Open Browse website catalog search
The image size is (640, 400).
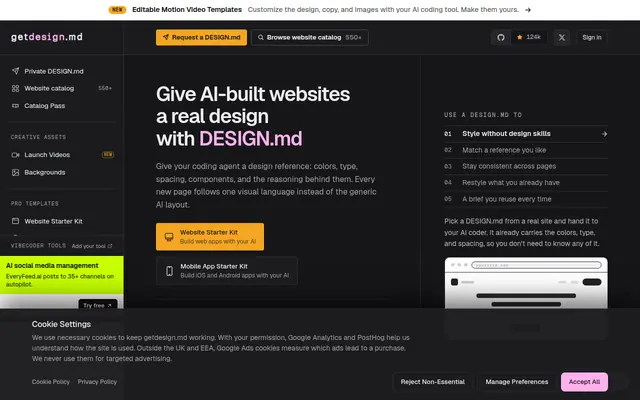[310, 38]
